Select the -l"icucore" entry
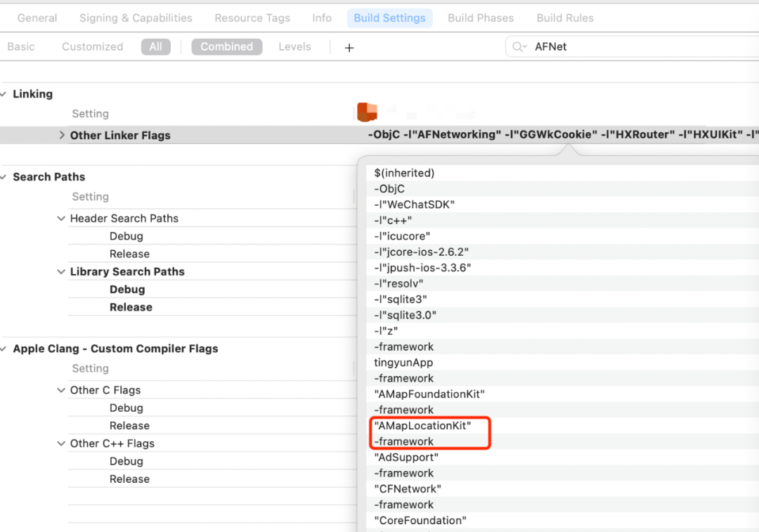Screen dimensions: 759x532 (x=562, y=236)
